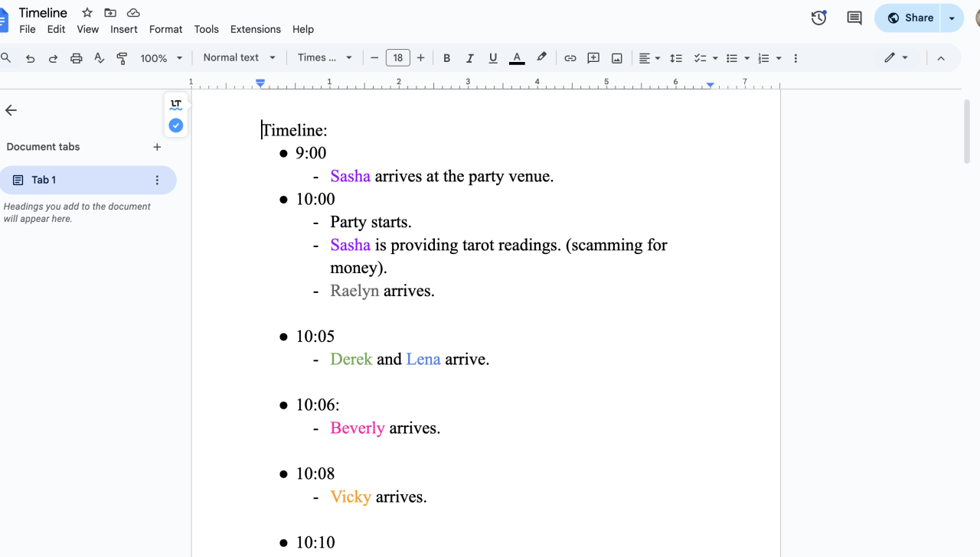Select the Paint format tool

[122, 58]
